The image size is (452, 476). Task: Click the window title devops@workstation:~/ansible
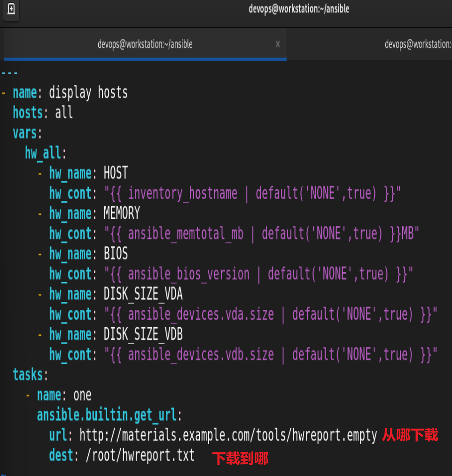(299, 9)
